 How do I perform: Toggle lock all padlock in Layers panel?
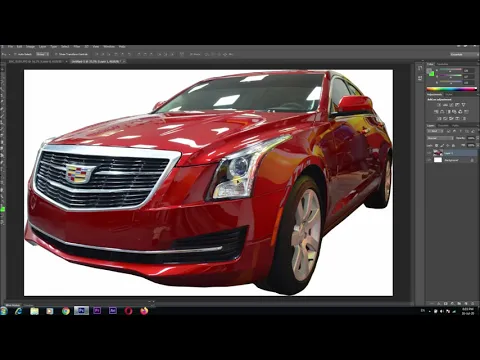[453, 145]
